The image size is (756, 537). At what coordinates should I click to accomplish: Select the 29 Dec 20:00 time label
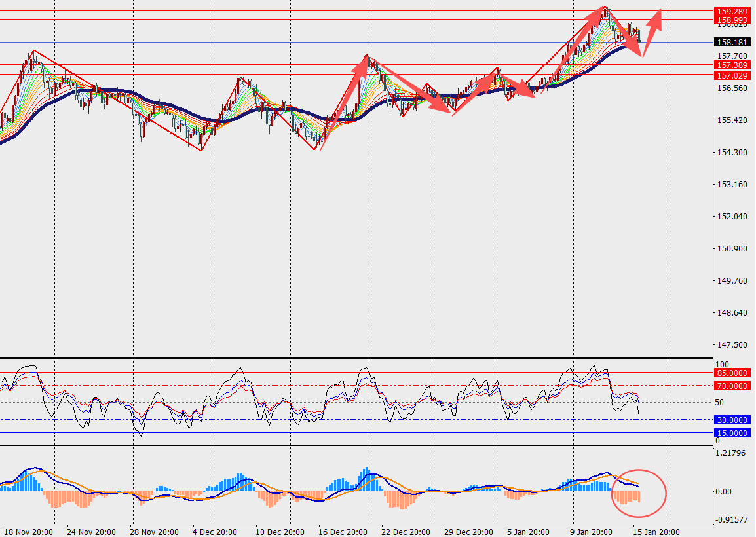[x=468, y=532]
